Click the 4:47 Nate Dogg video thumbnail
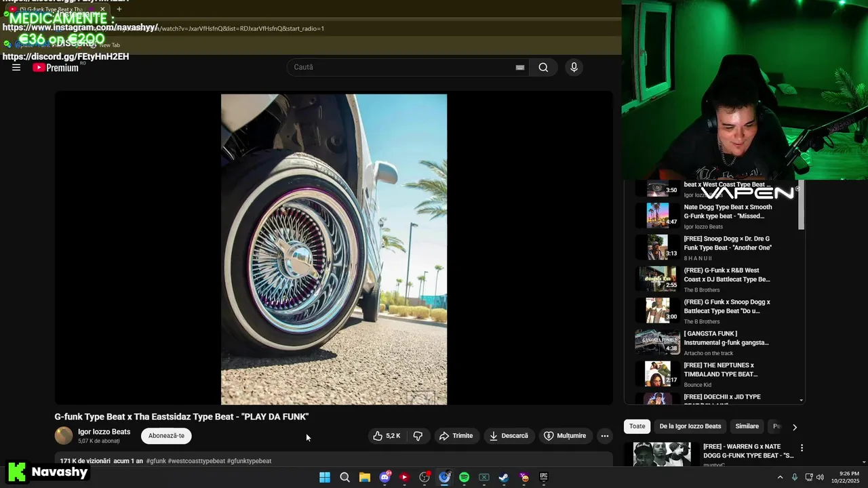868x488 pixels. point(658,216)
